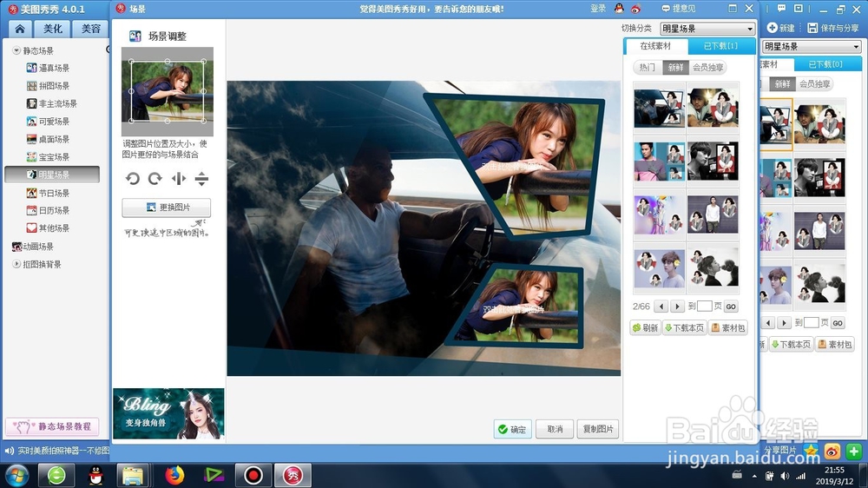Confirm with the 确定 button
868x488 pixels.
[512, 429]
